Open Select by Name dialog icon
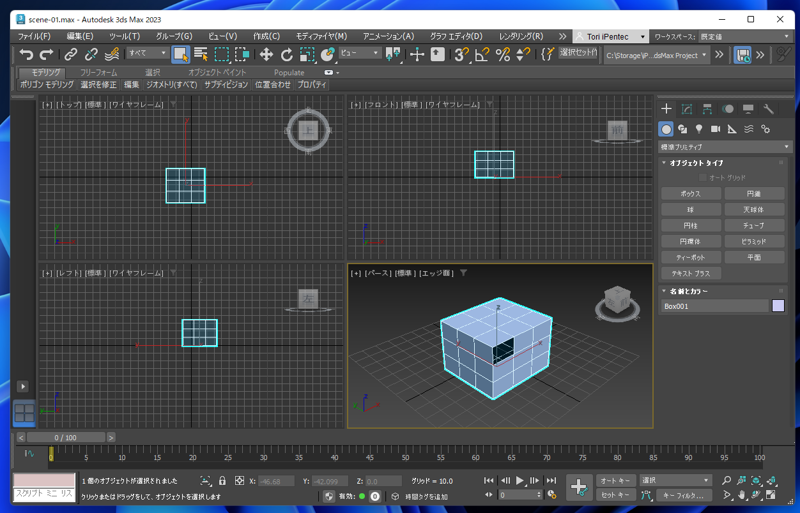The height and width of the screenshot is (513, 800). pyautogui.click(x=201, y=54)
